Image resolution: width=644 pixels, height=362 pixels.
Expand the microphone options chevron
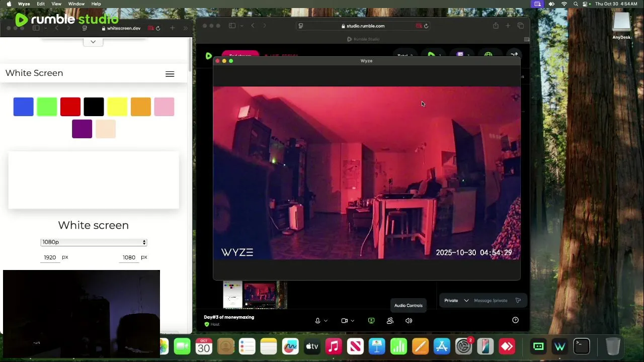326,321
